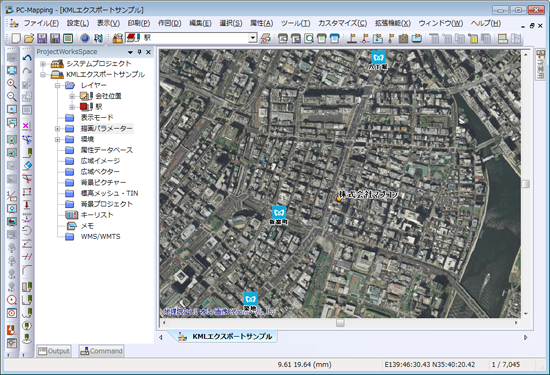Click the rotate counterclockwise arrow tool
Screen dimensions: 550x375
point(27,231)
